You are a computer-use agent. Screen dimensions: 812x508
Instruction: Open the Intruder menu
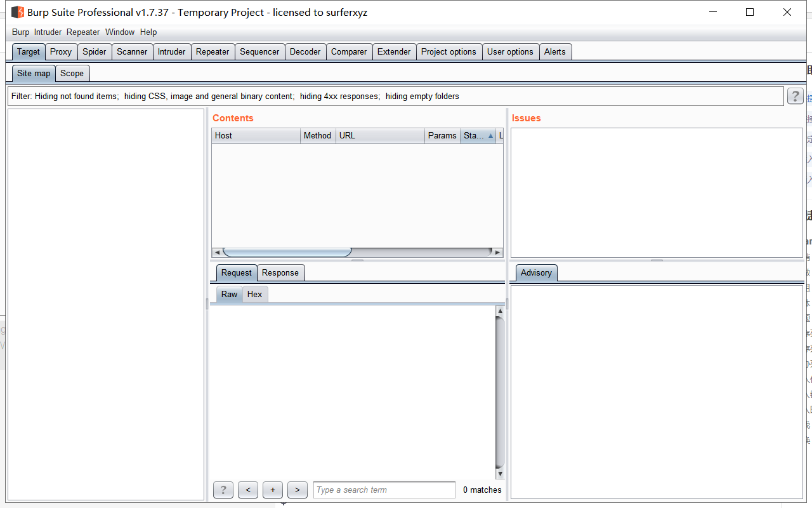[48, 32]
